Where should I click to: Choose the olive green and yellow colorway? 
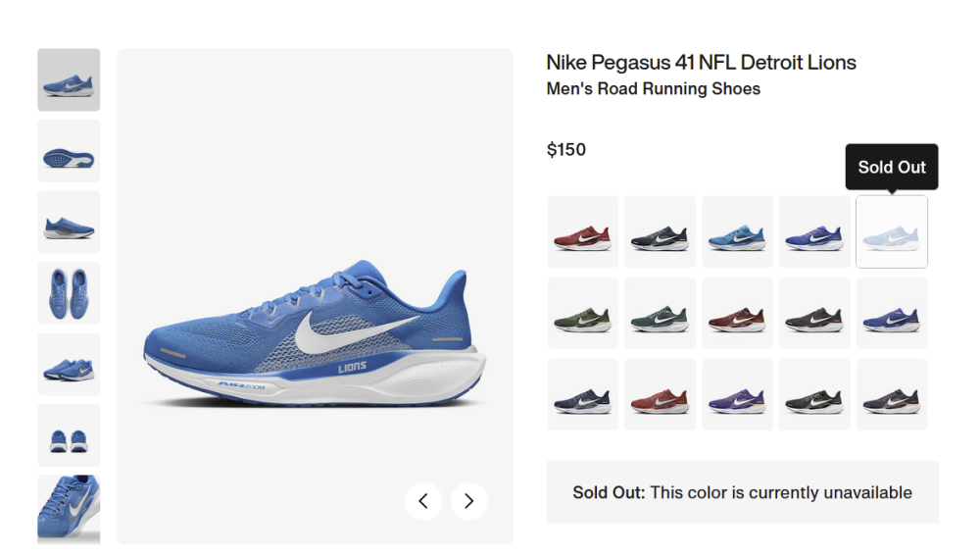(x=582, y=313)
